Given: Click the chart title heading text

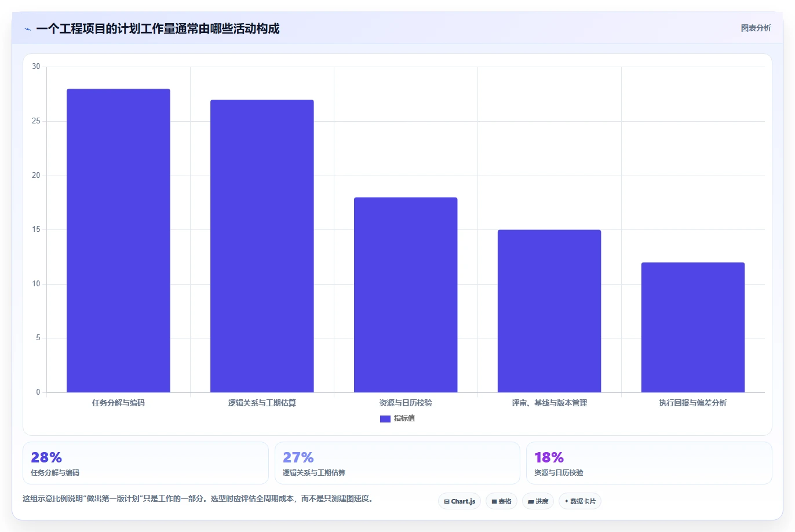Looking at the screenshot, I should coord(158,28).
